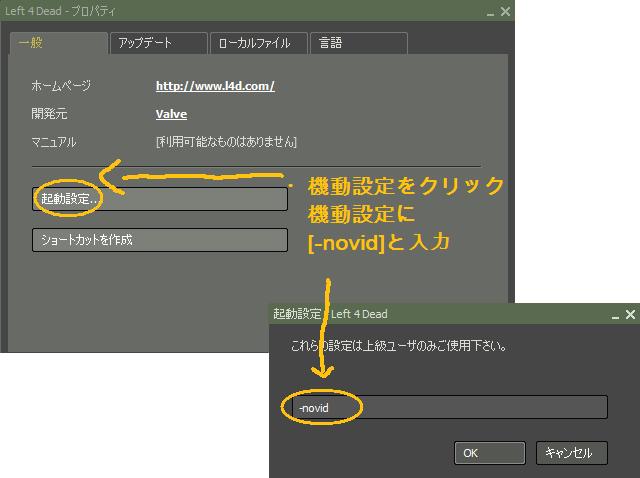Open the ローカルファイル tab
Image resolution: width=640 pixels, height=478 pixels.
pyautogui.click(x=258, y=43)
